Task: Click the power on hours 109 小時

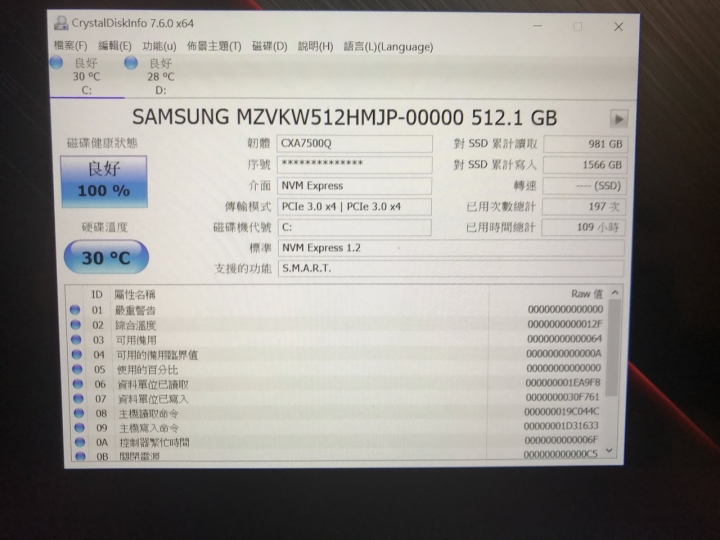Action: (584, 227)
